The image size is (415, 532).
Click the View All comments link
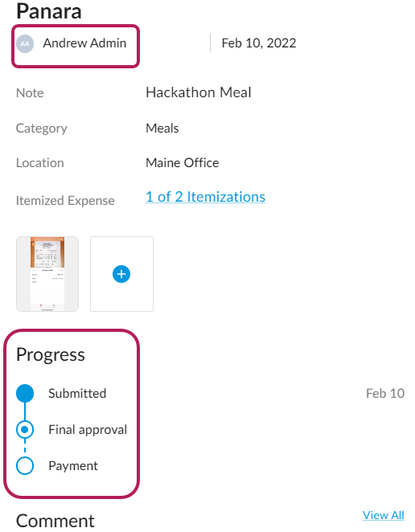(x=383, y=515)
